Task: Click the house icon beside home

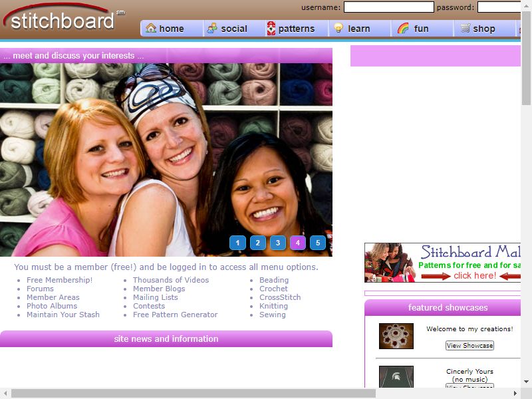Action: [151, 28]
